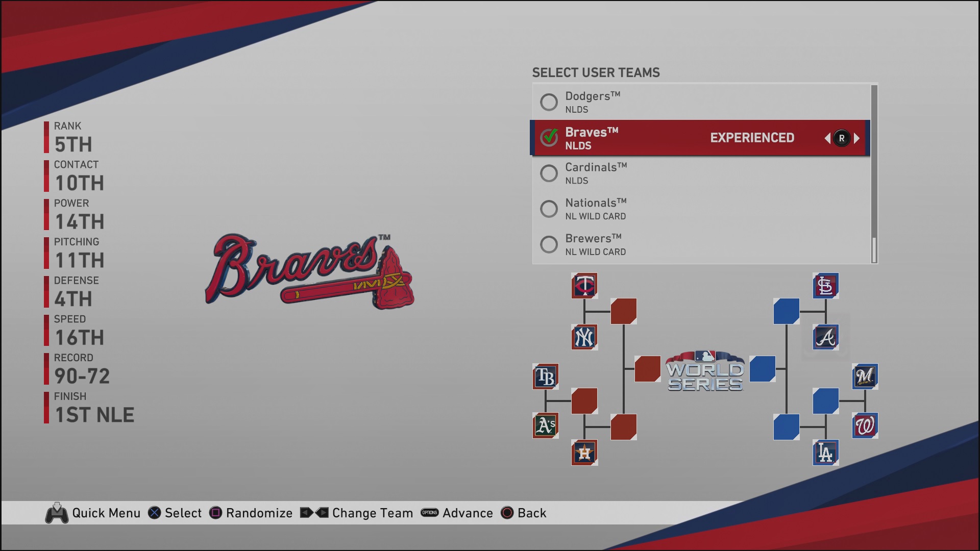Click the Braves™ green checkmark toggle

549,138
